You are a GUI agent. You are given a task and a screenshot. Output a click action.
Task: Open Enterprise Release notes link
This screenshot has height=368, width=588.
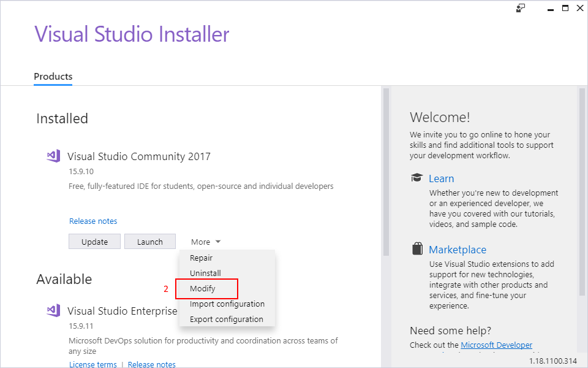coord(151,364)
